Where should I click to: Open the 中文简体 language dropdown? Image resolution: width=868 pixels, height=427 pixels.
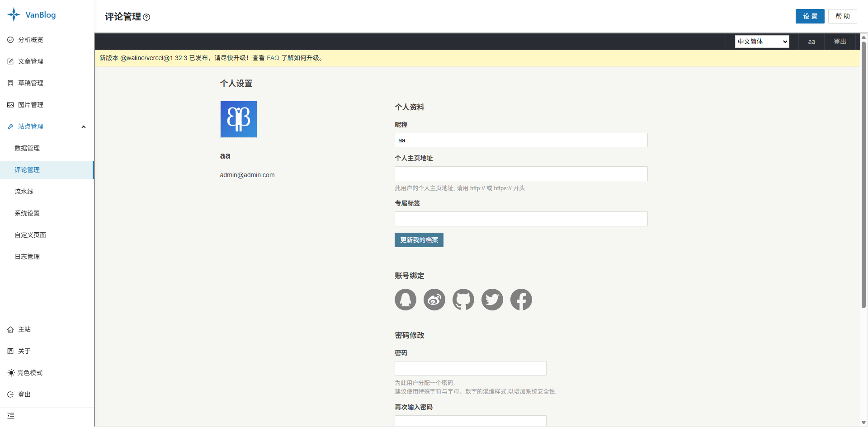point(762,42)
